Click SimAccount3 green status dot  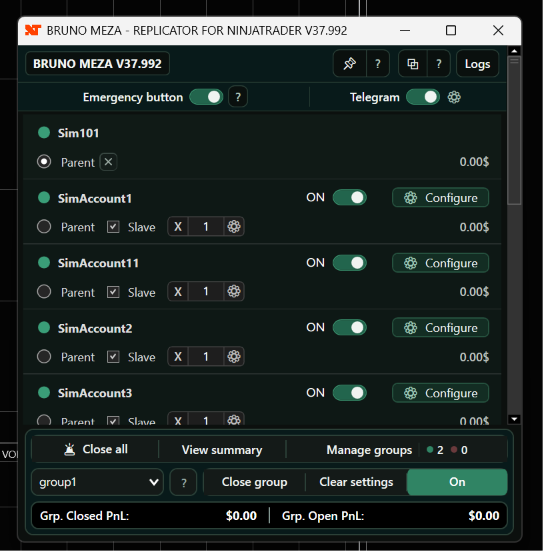pyautogui.click(x=44, y=393)
